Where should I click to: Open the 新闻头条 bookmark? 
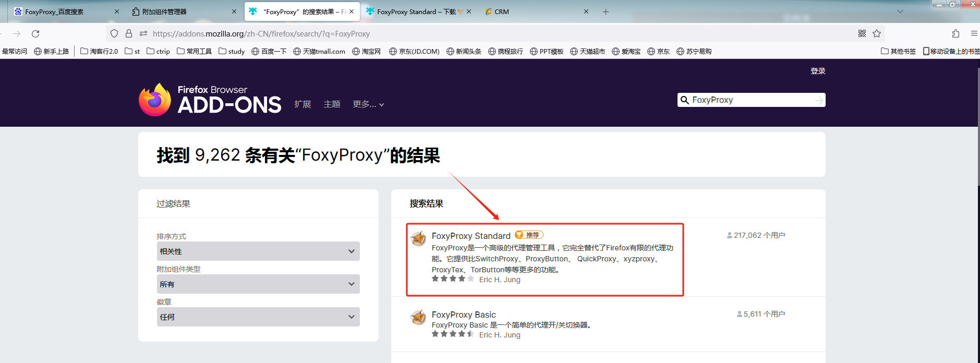pyautogui.click(x=464, y=51)
